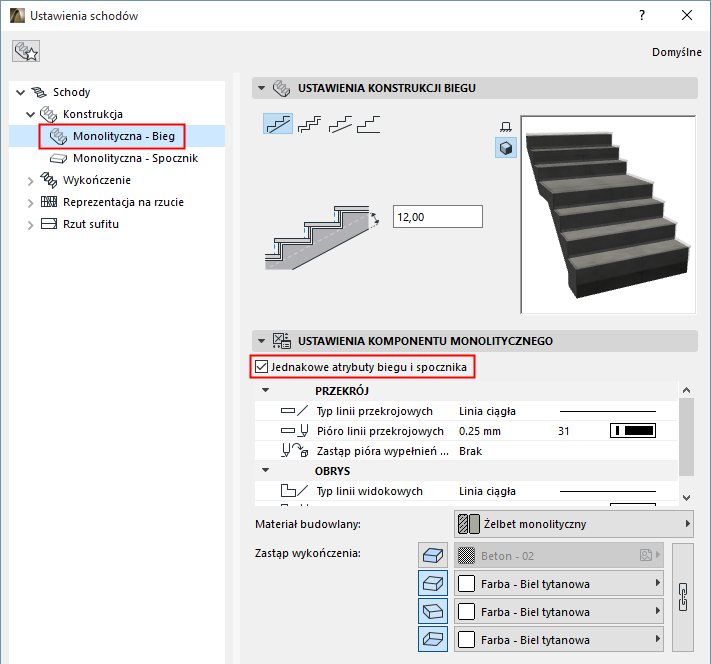This screenshot has height=664, width=711.
Task: Collapse the PRZEKRÓJ group
Action: [266, 390]
